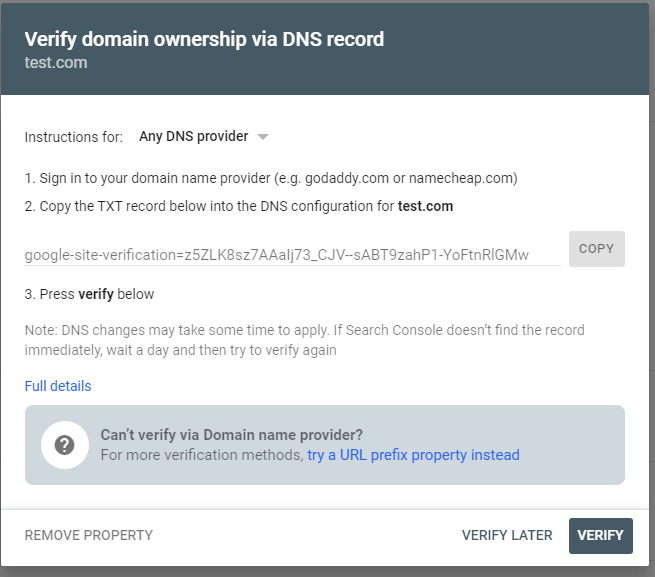
Task: Expand the DNS provider dropdown arrow
Action: [x=263, y=137]
